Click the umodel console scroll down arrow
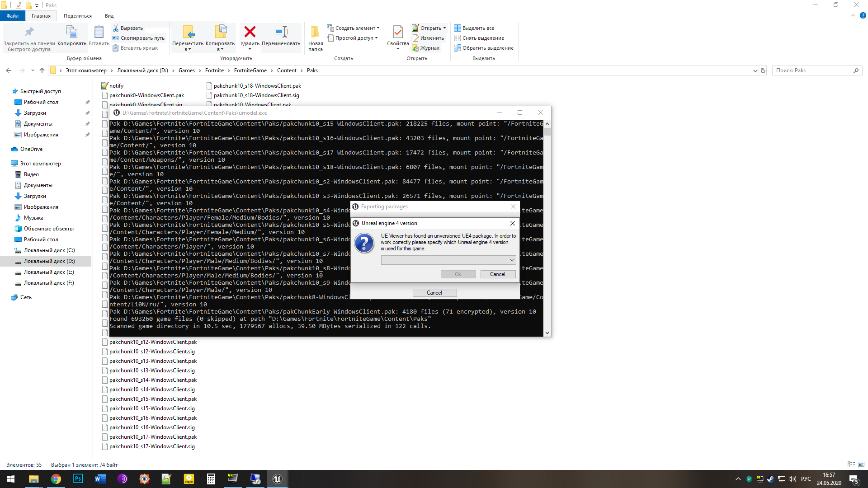The height and width of the screenshot is (488, 868). 547,333
